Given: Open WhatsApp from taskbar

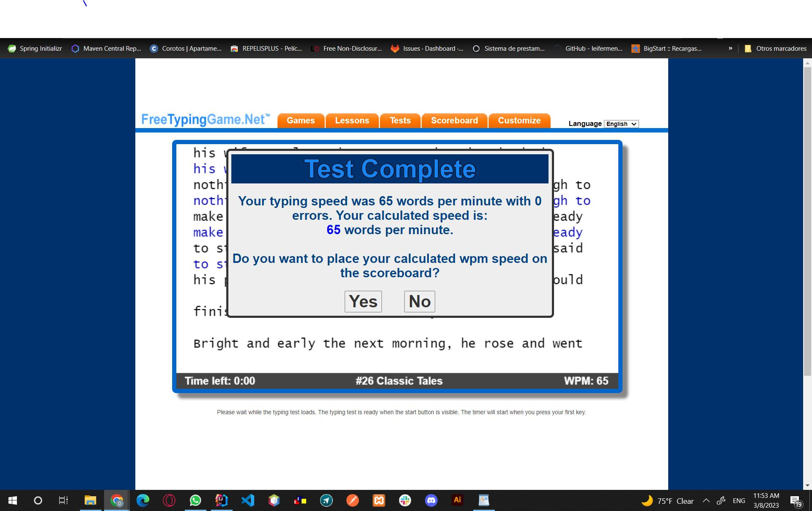Looking at the screenshot, I should (195, 500).
